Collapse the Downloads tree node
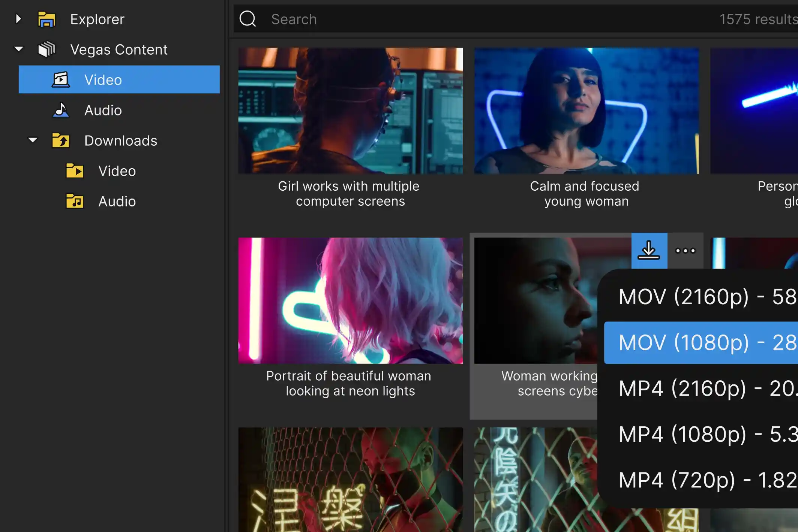The height and width of the screenshot is (532, 798). coord(33,140)
